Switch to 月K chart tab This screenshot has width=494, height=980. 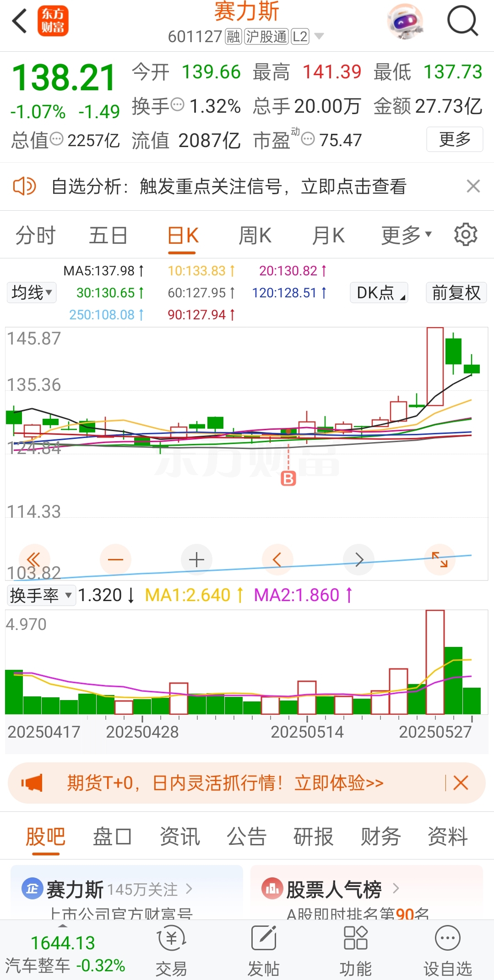[328, 235]
